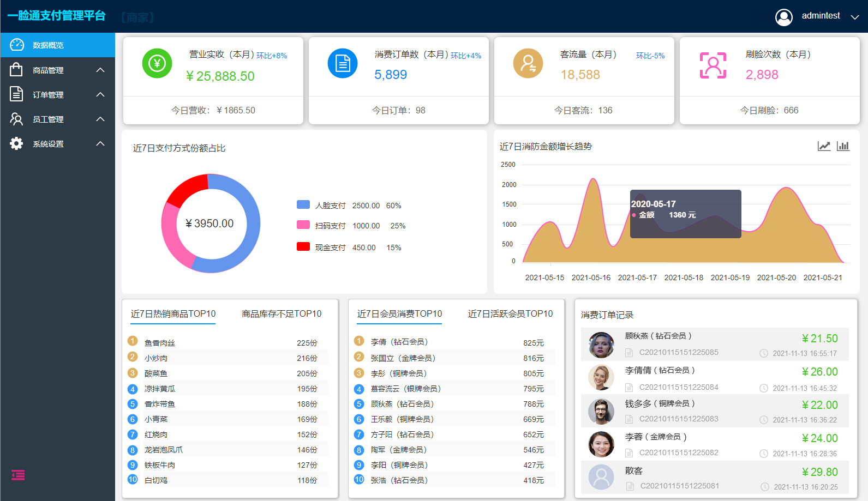This screenshot has height=501, width=868.
Task: Open the 订单管理 sidebar menu
Action: coord(57,95)
